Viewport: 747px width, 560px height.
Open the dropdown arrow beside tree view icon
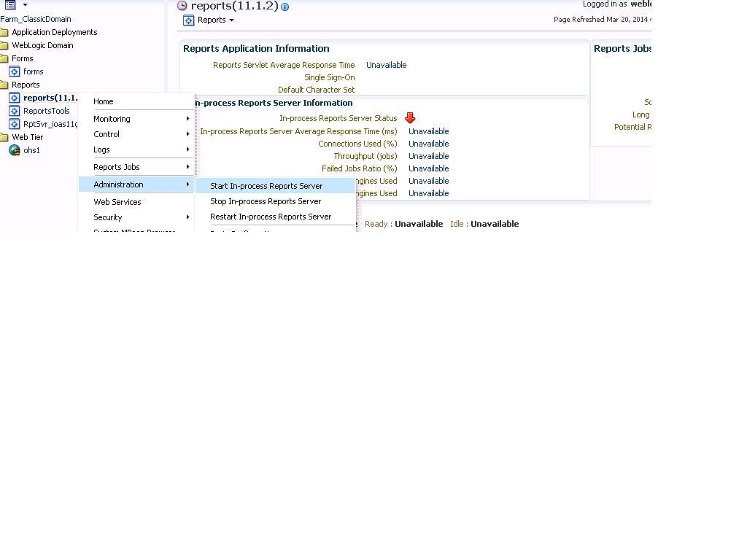(26, 5)
